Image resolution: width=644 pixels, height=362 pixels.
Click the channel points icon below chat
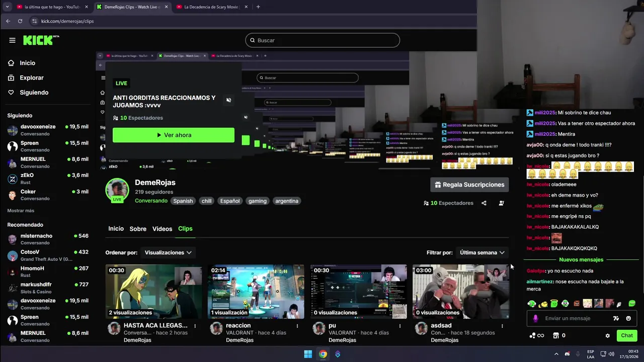[x=537, y=335]
